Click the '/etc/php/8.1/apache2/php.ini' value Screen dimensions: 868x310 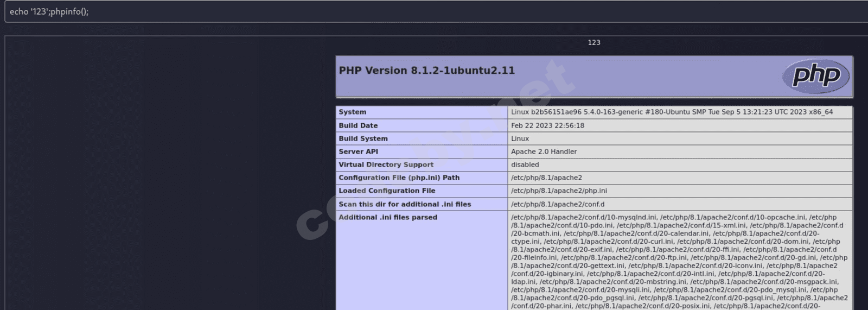[559, 191]
